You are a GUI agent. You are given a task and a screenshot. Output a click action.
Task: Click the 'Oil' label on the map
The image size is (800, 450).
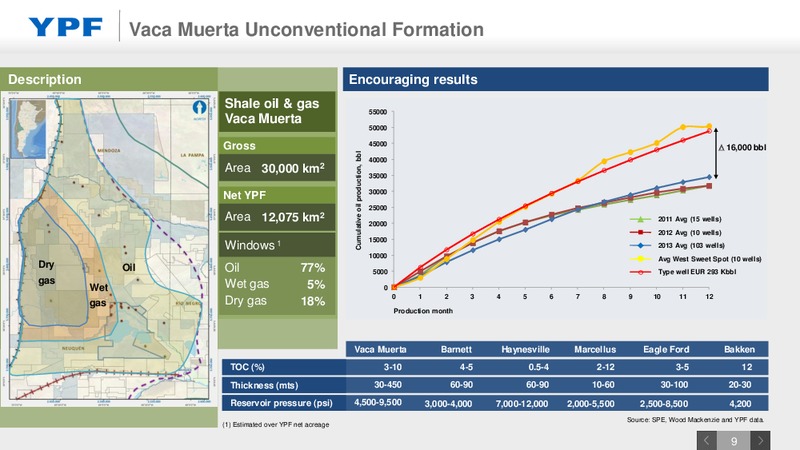click(129, 267)
